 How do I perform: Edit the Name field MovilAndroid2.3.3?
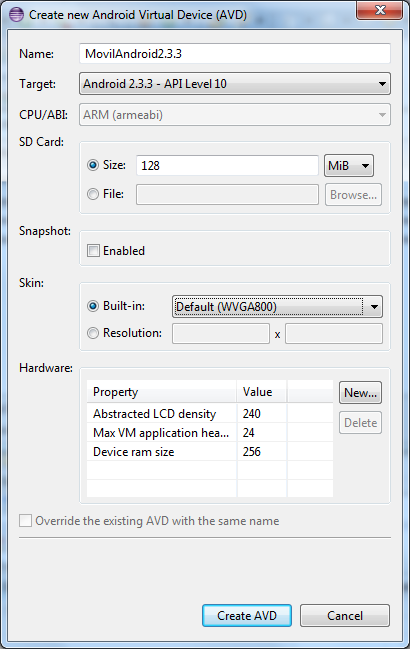tap(235, 54)
